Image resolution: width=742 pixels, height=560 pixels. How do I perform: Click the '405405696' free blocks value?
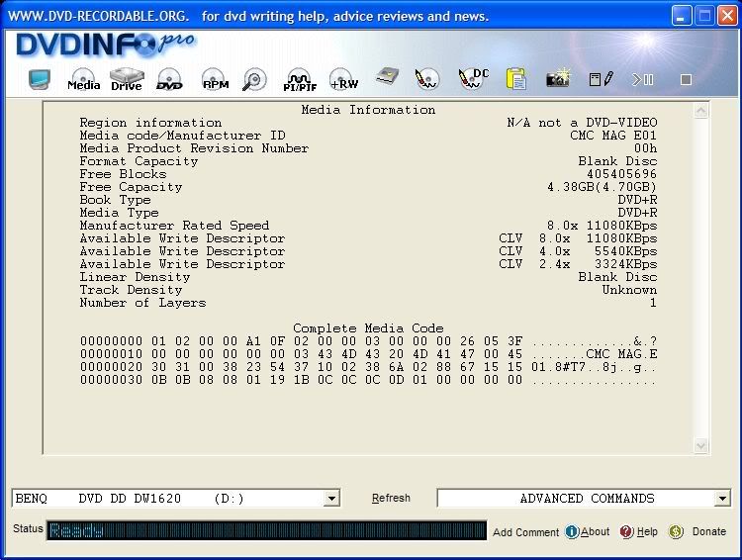(x=622, y=174)
